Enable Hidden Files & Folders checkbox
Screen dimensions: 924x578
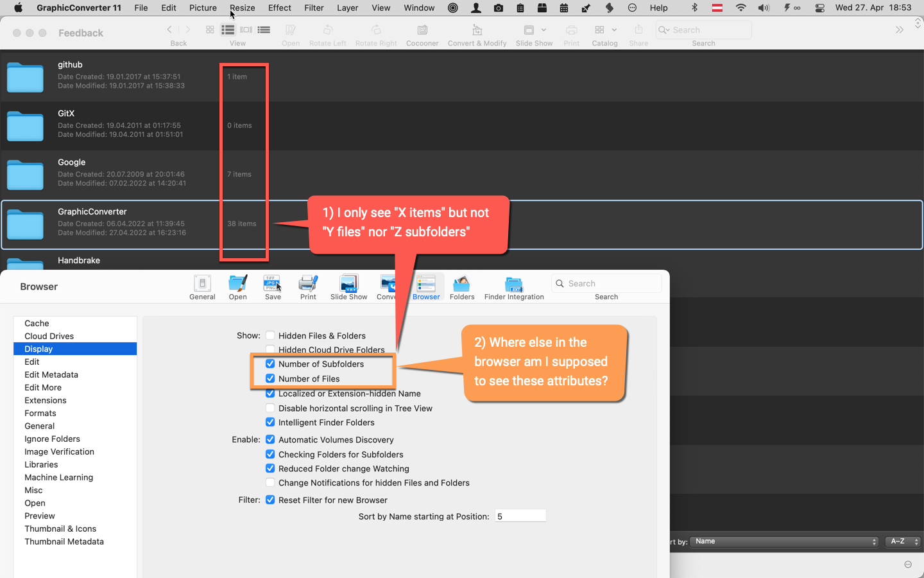tap(270, 335)
